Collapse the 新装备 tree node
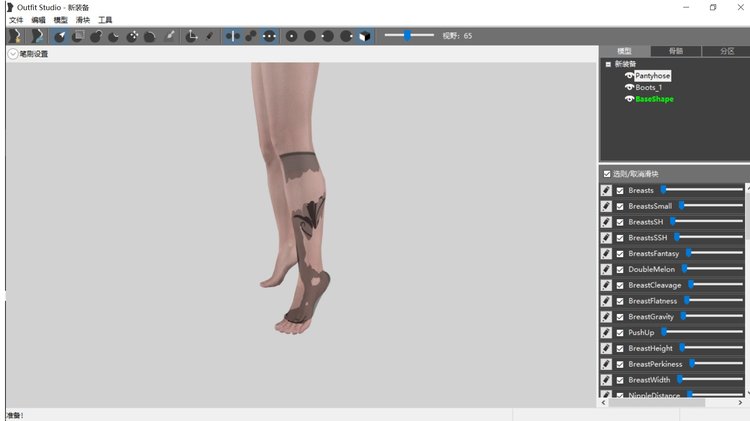The image size is (750, 421). click(608, 64)
